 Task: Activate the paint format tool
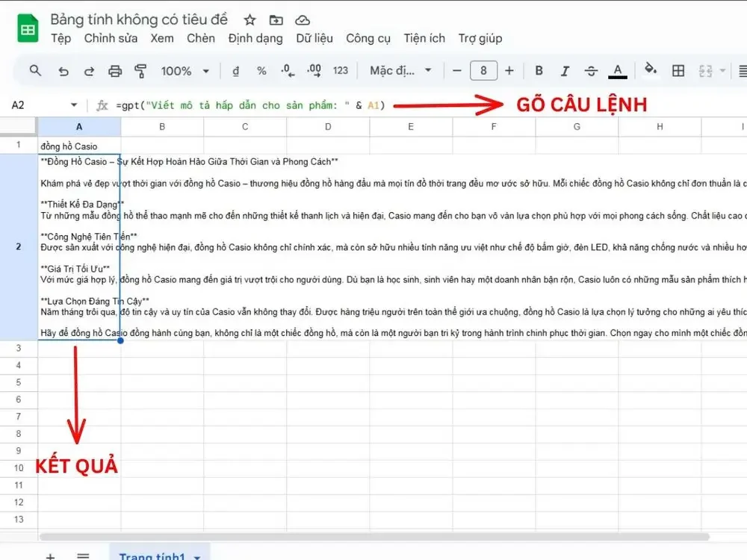click(140, 71)
